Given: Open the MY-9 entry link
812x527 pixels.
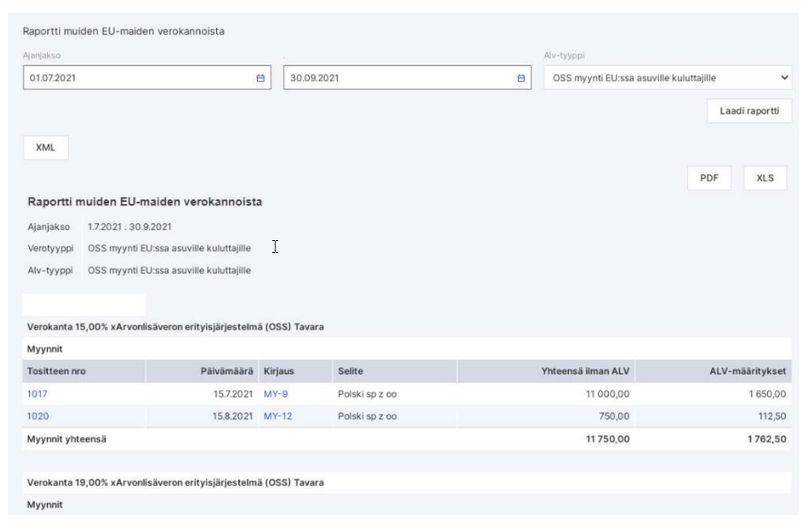Looking at the screenshot, I should 276,394.
